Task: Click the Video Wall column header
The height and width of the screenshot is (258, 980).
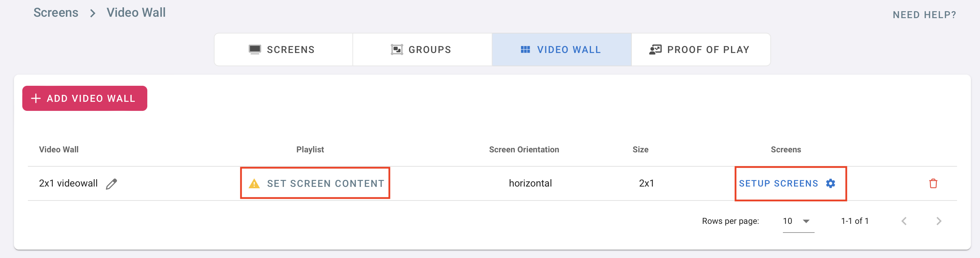Action: tap(59, 149)
